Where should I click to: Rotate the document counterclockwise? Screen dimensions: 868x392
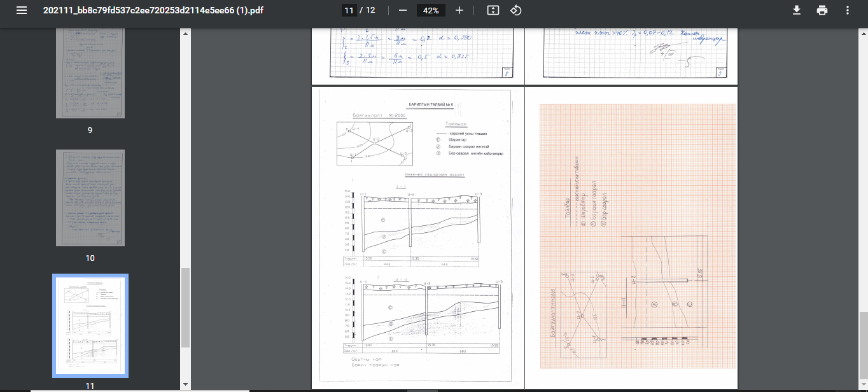pyautogui.click(x=516, y=10)
